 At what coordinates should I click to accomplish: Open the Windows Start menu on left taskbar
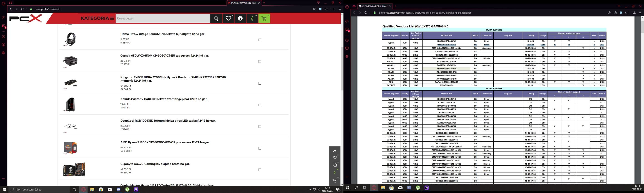[x=4, y=190]
